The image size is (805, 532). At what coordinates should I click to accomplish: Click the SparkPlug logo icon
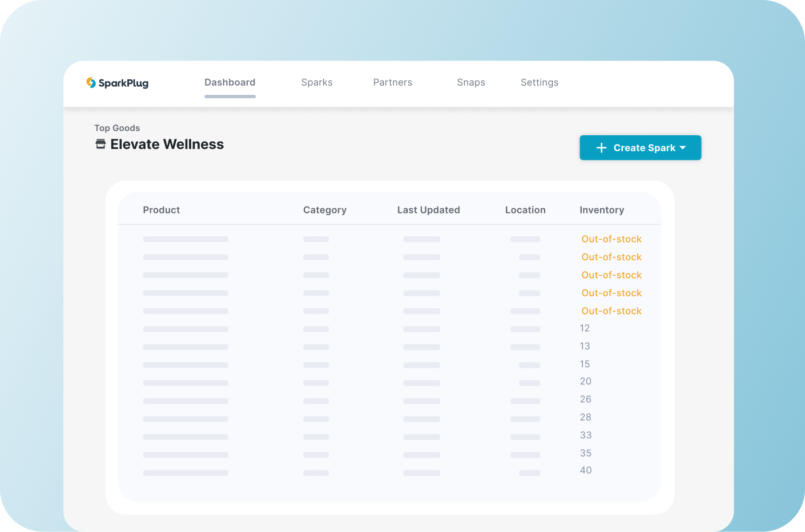[x=91, y=83]
